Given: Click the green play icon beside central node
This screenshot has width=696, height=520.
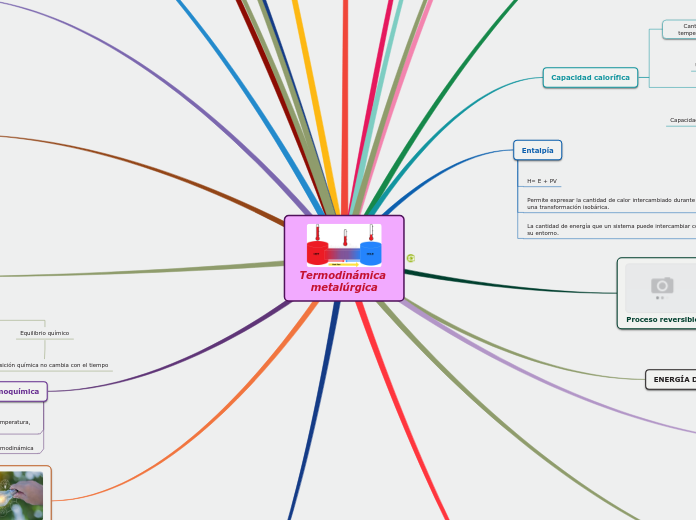Looking at the screenshot, I should (x=411, y=258).
